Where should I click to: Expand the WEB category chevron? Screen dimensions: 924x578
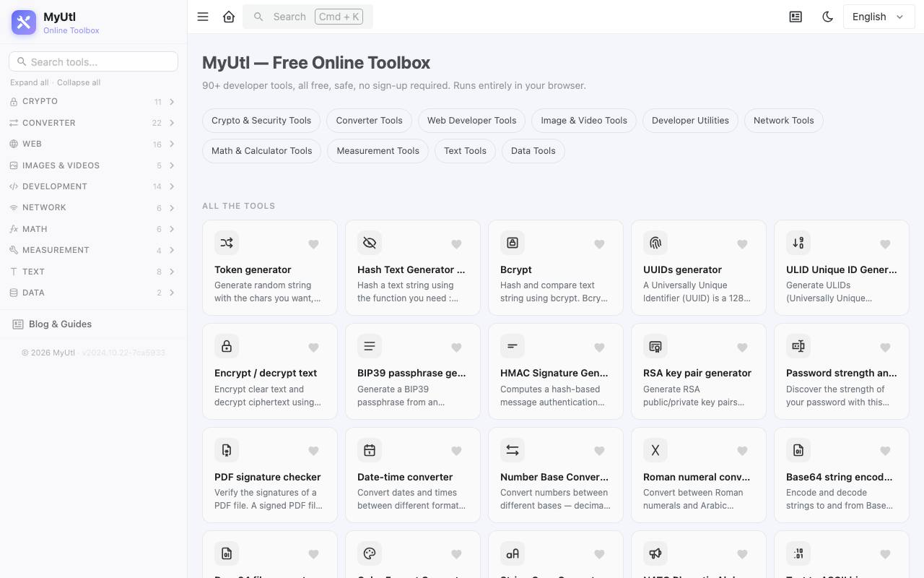click(172, 144)
